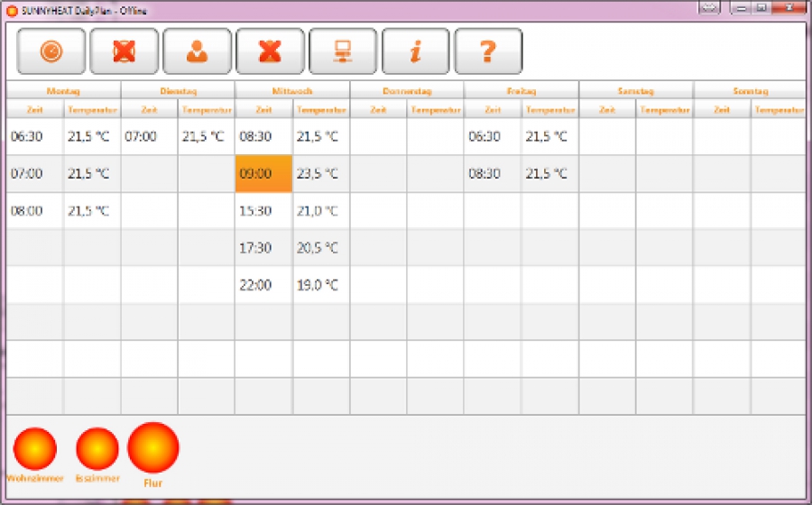The height and width of the screenshot is (505, 812).
Task: Click the Sonntag day header
Action: click(x=750, y=91)
